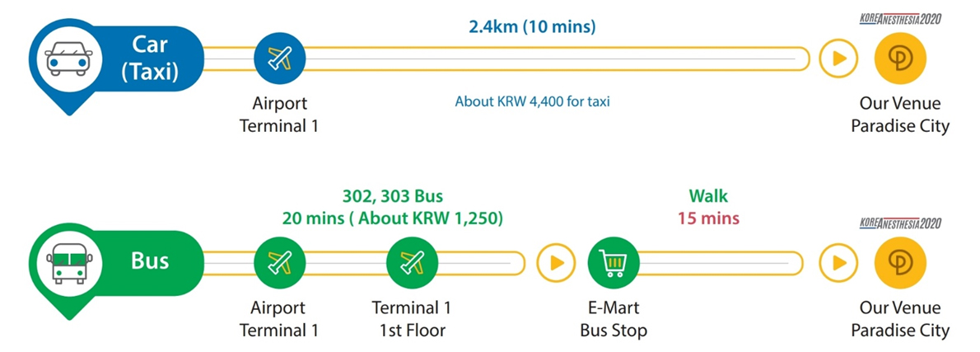The image size is (980, 352).
Task: Click the 'E-Mart Bus Stop' label
Action: [x=614, y=319]
